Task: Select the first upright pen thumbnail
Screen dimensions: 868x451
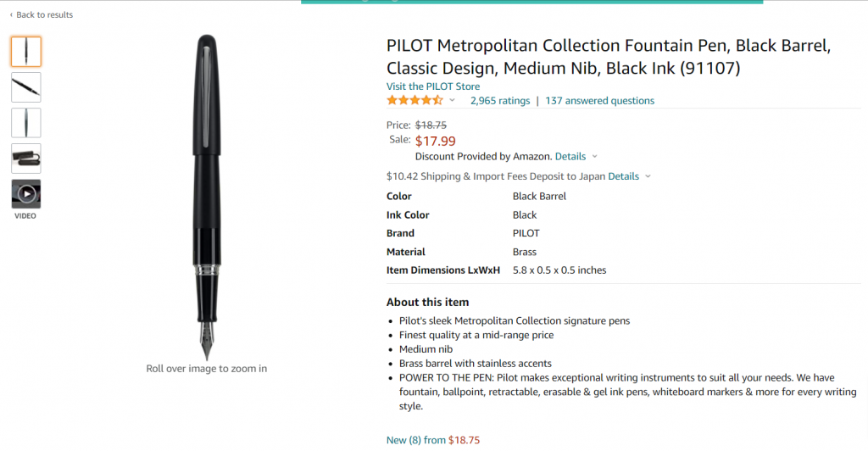Action: click(x=26, y=52)
